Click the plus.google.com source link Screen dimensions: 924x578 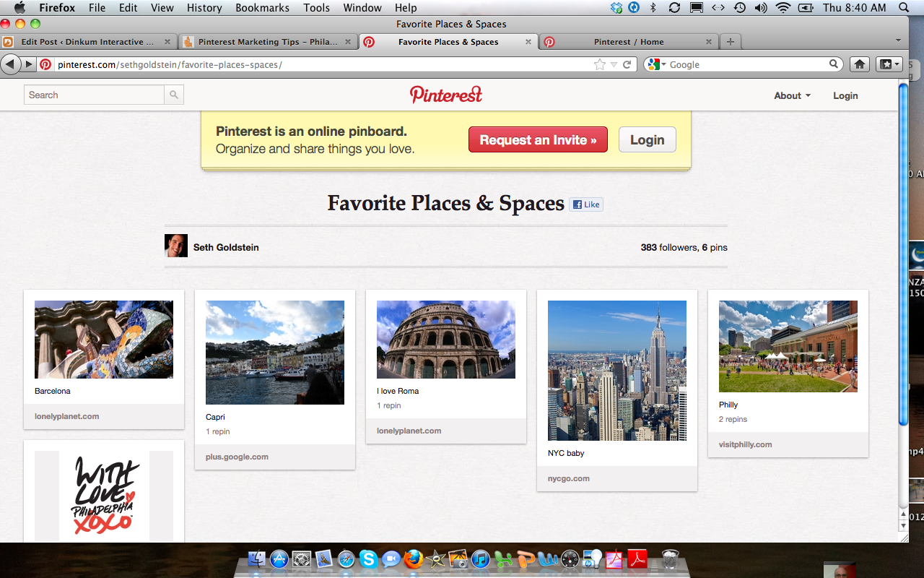[237, 457]
